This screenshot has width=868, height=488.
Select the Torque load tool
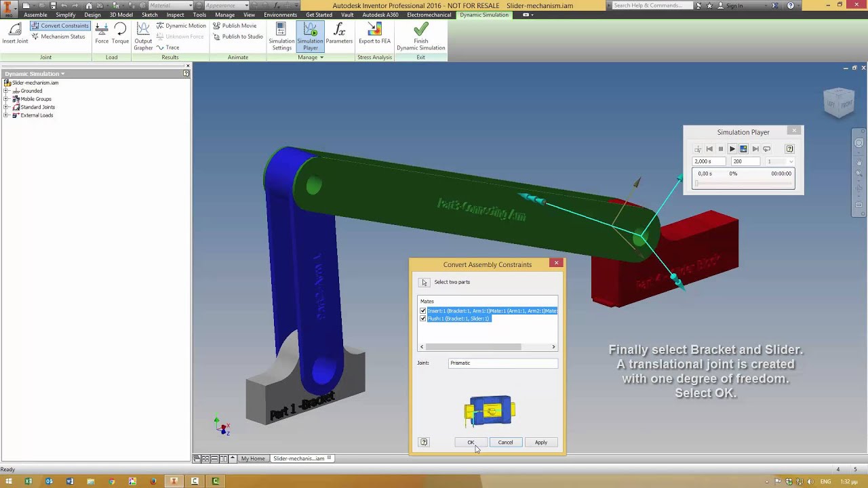(120, 33)
